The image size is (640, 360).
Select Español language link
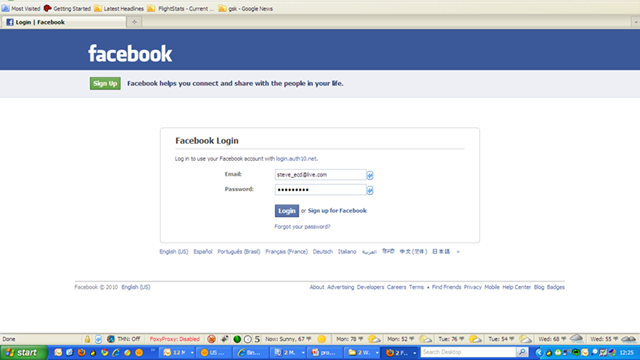[x=203, y=251]
